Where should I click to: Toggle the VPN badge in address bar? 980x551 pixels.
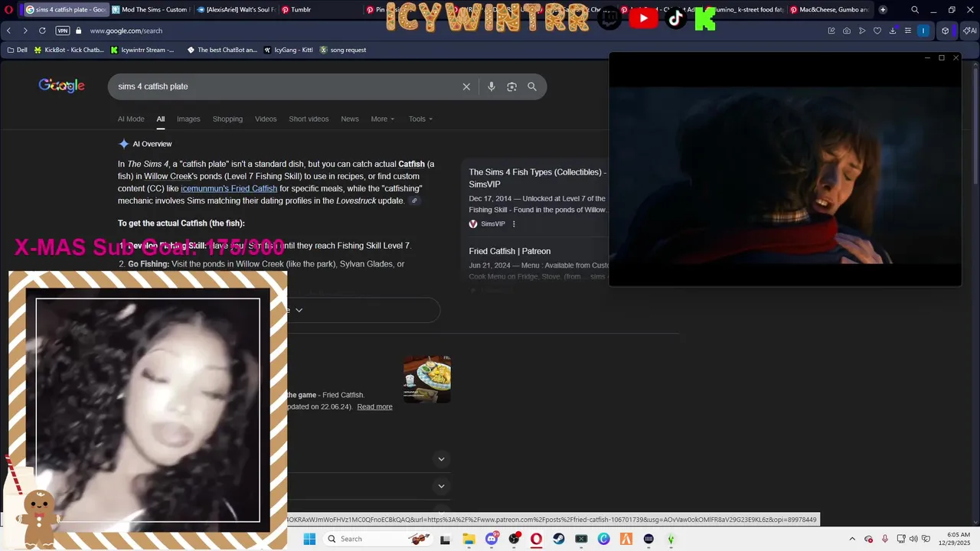(63, 31)
